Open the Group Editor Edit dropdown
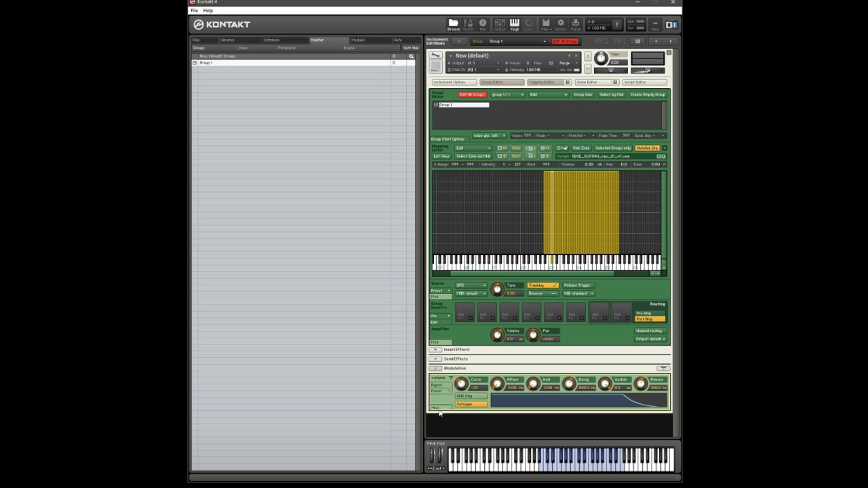 (549, 95)
